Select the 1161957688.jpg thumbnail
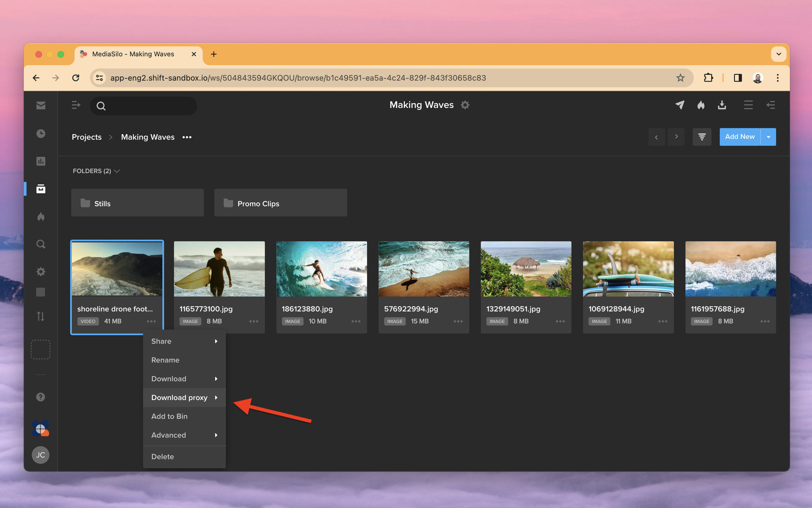 [731, 269]
